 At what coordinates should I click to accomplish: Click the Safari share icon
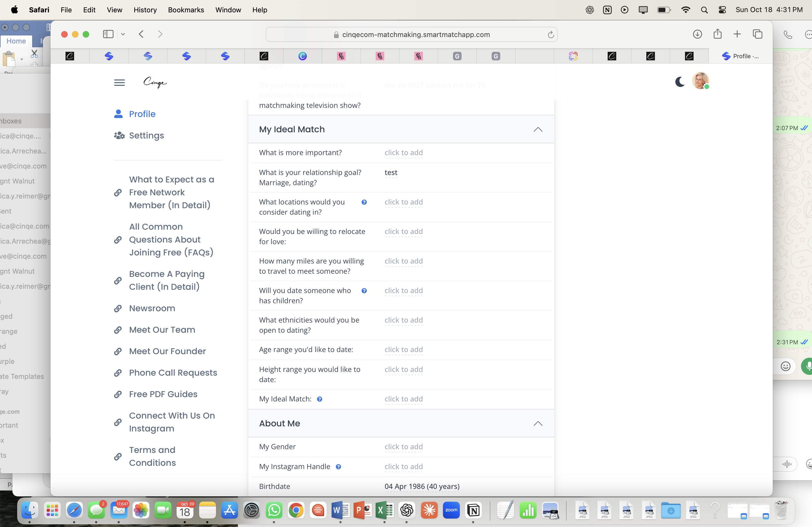coord(717,34)
